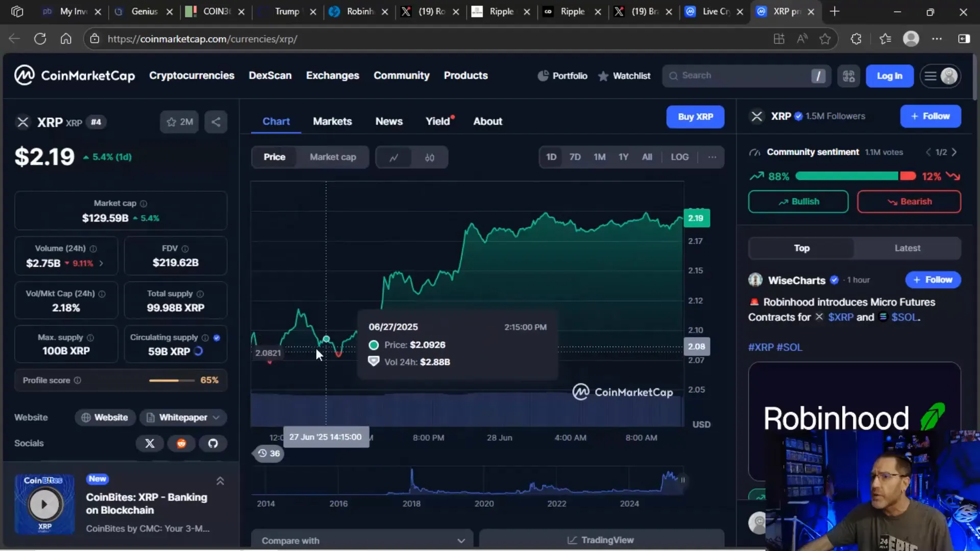The height and width of the screenshot is (551, 980).
Task: Open XRP's X (Twitter) social link
Action: pyautogui.click(x=150, y=443)
